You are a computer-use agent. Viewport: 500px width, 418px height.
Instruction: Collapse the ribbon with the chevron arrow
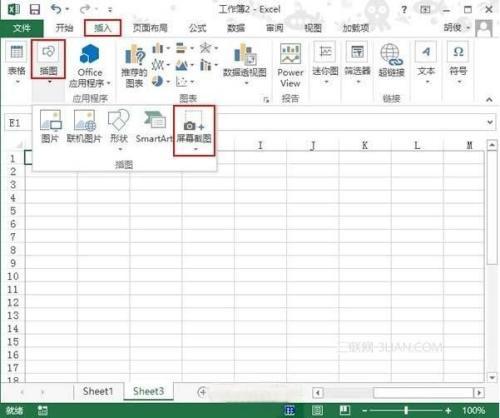489,99
